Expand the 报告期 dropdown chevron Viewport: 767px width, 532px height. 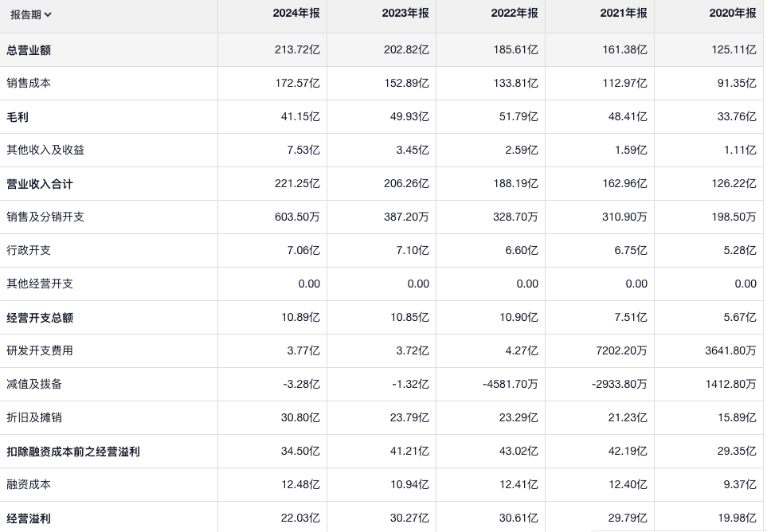[x=49, y=14]
